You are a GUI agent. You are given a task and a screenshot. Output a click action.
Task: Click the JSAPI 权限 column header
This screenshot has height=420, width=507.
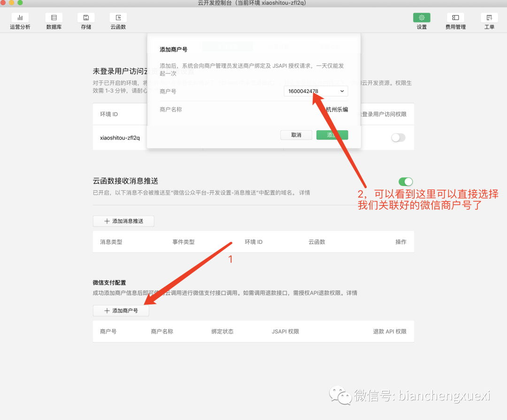pos(285,331)
